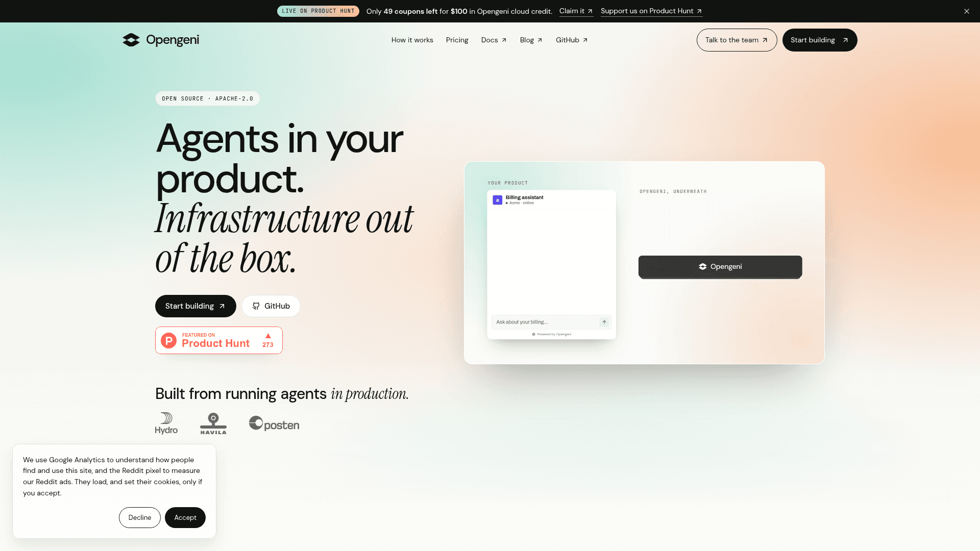Click the YOUR PRODUCT label
The height and width of the screenshot is (551, 980).
(508, 183)
